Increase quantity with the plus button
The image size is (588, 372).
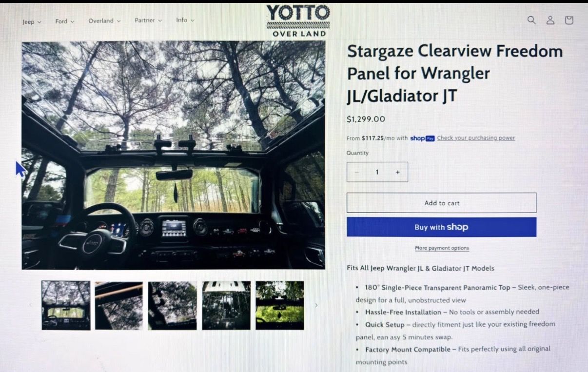pos(398,172)
